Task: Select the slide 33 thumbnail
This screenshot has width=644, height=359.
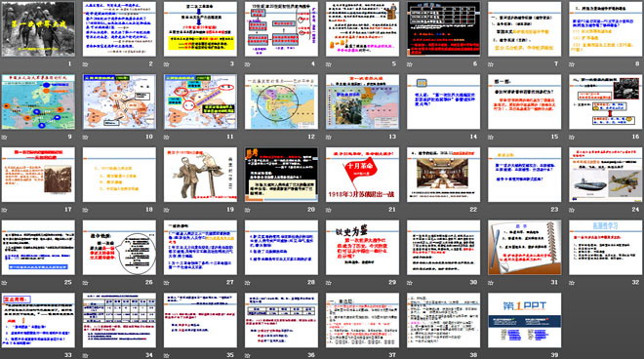Action: pyautogui.click(x=38, y=320)
